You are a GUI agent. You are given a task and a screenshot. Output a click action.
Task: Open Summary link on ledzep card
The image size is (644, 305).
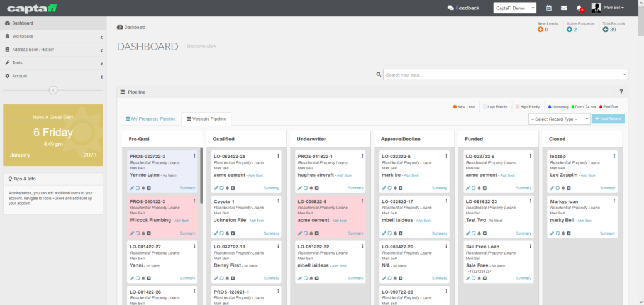(x=607, y=188)
